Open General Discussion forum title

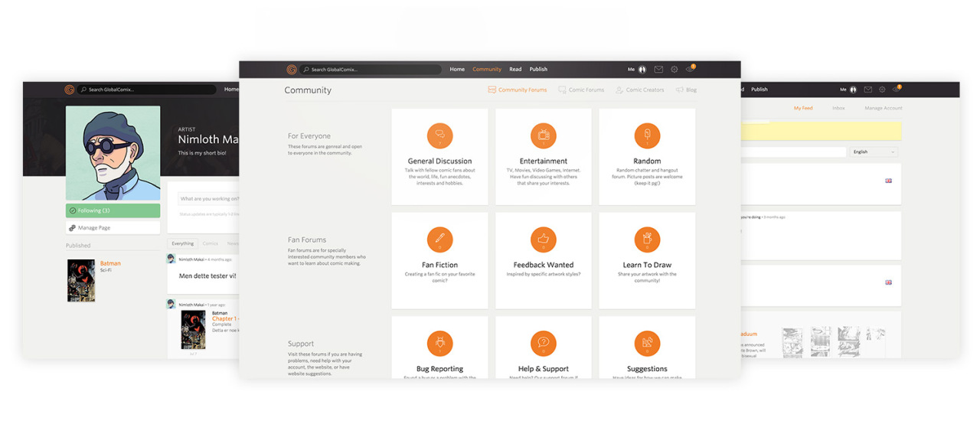pyautogui.click(x=439, y=162)
